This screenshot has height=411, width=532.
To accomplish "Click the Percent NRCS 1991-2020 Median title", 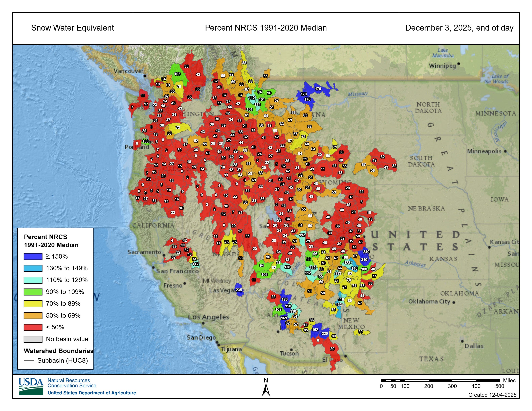I will pos(266,28).
